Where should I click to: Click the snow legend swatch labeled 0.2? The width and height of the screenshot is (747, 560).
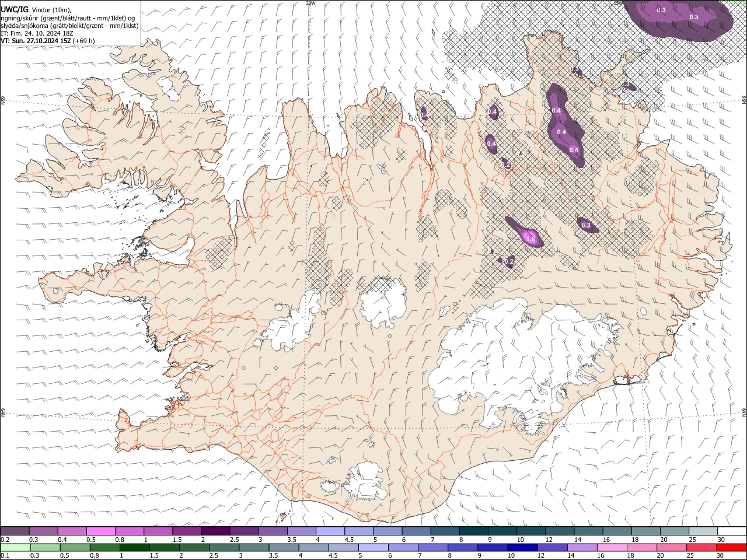pos(15,531)
